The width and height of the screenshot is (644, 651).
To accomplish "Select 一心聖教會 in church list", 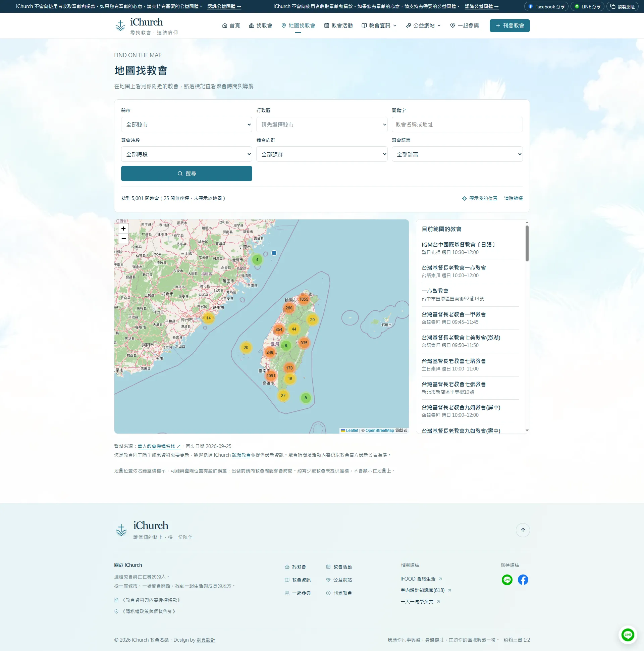I will (x=470, y=295).
